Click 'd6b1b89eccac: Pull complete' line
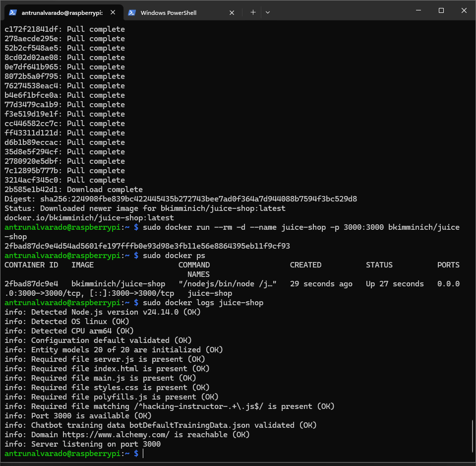 (x=64, y=142)
